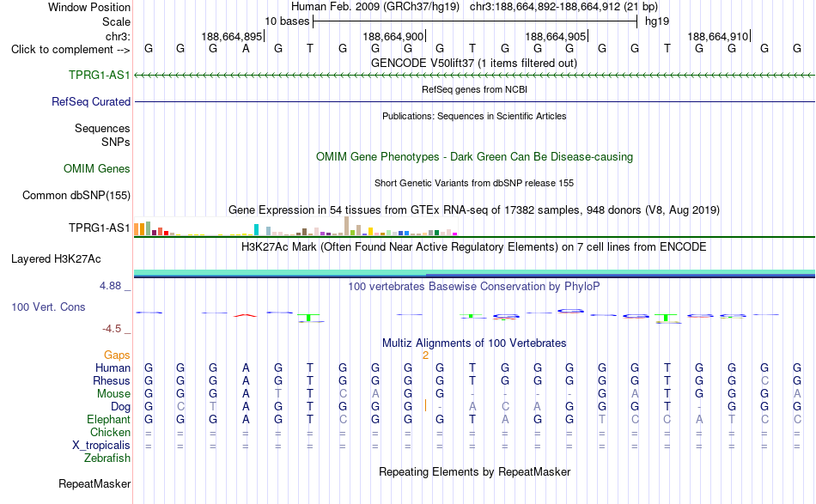Click the 'GENCODE V50lift37 (1 items filtered out)' title
The width and height of the screenshot is (816, 504).
(474, 63)
